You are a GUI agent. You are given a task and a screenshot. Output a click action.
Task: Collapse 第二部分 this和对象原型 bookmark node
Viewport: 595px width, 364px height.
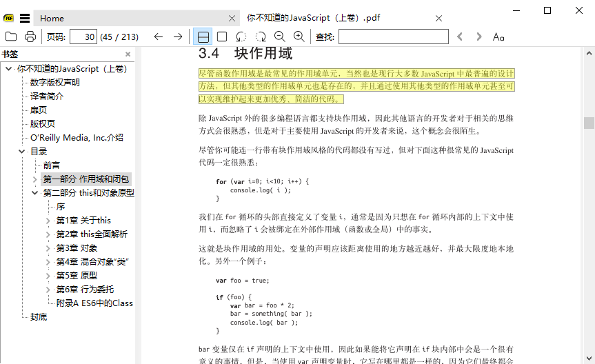click(x=35, y=193)
